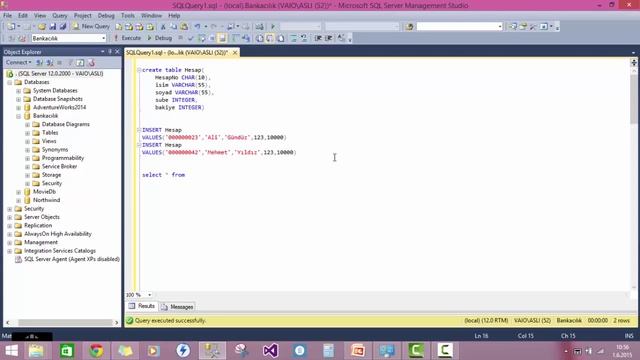640x360 pixels.
Task: Click the Paste icon in main toolbar
Action: click(184, 27)
